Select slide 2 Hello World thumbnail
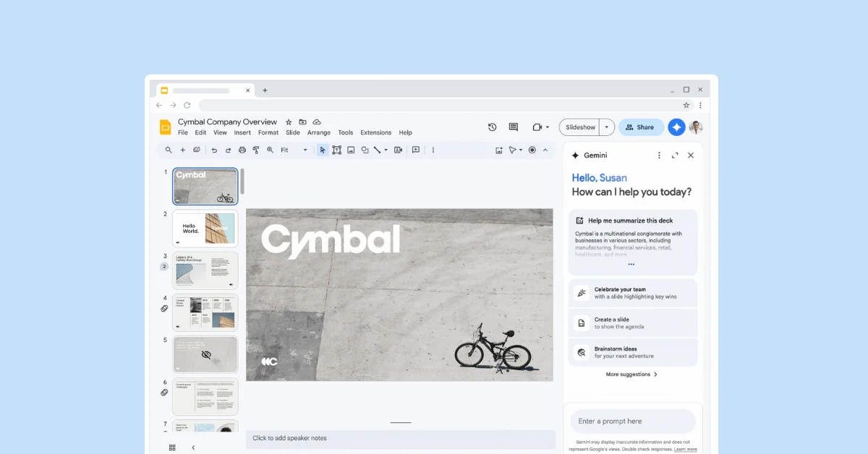This screenshot has width=868, height=454. point(205,228)
